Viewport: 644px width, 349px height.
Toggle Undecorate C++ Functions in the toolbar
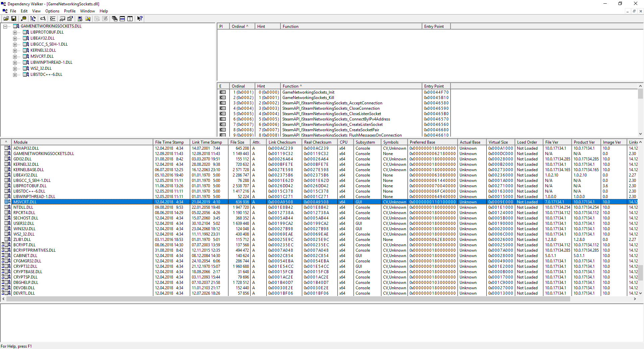click(x=53, y=18)
